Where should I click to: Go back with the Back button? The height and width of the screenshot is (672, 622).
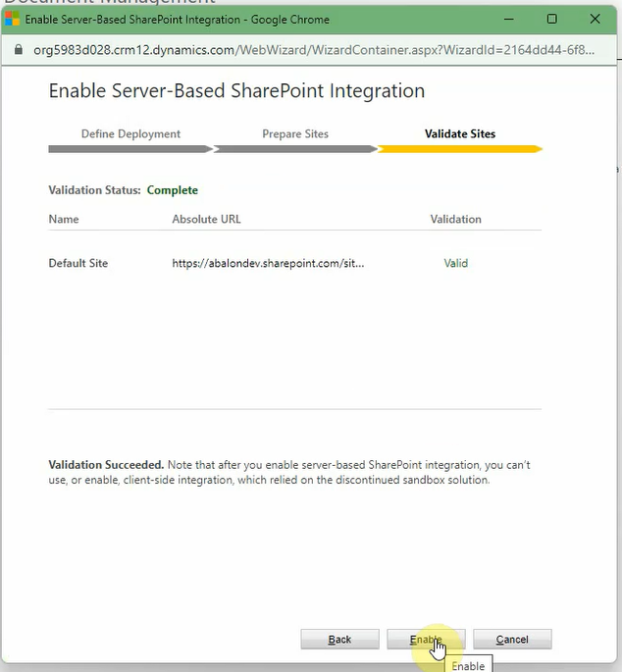[x=339, y=639]
